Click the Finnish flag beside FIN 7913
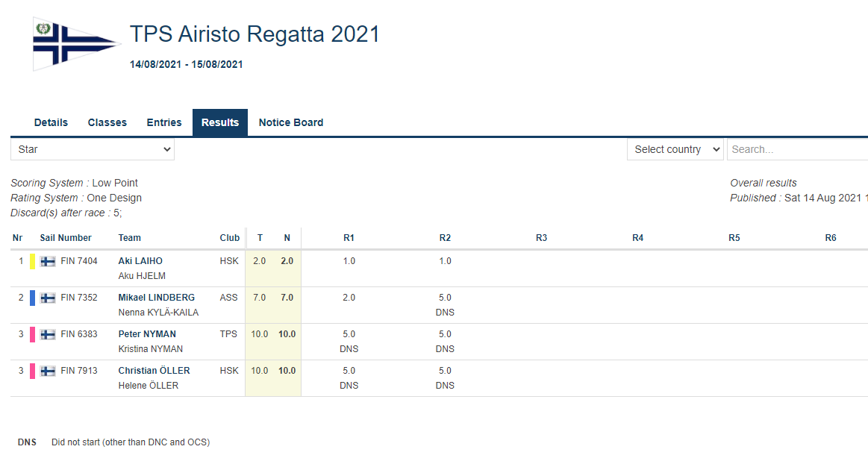Image resolution: width=868 pixels, height=464 pixels. point(48,371)
